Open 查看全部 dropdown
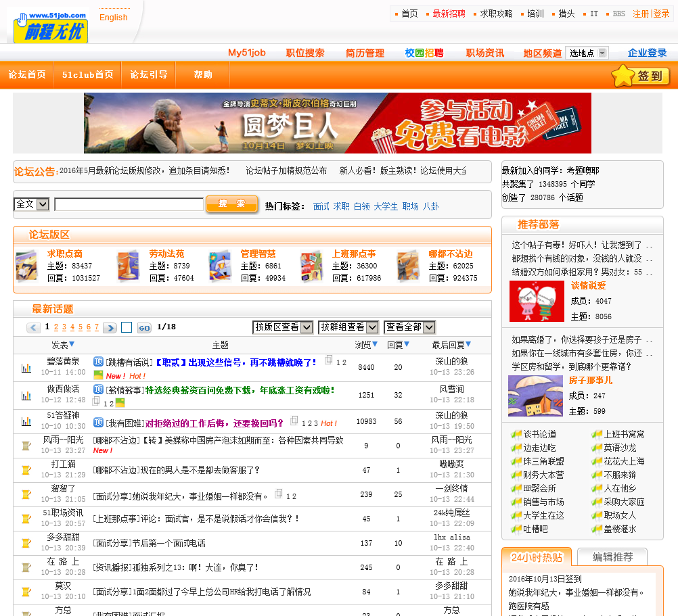This screenshot has width=678, height=616. 409,327
